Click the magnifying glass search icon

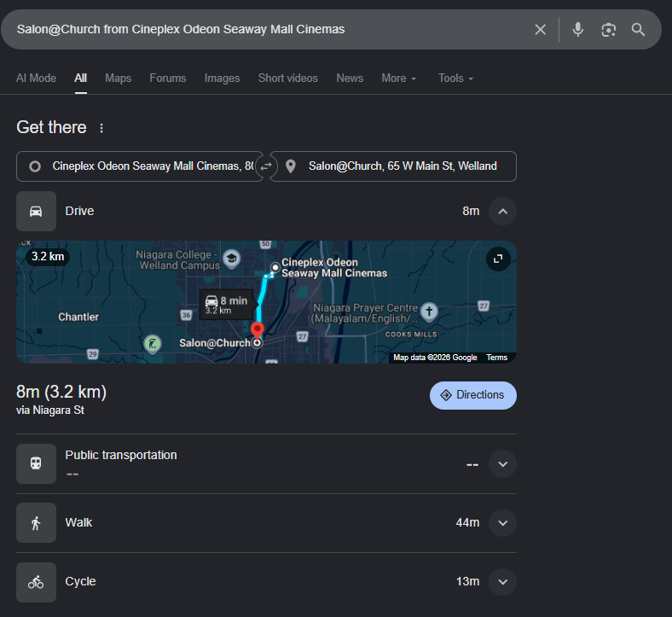[638, 30]
